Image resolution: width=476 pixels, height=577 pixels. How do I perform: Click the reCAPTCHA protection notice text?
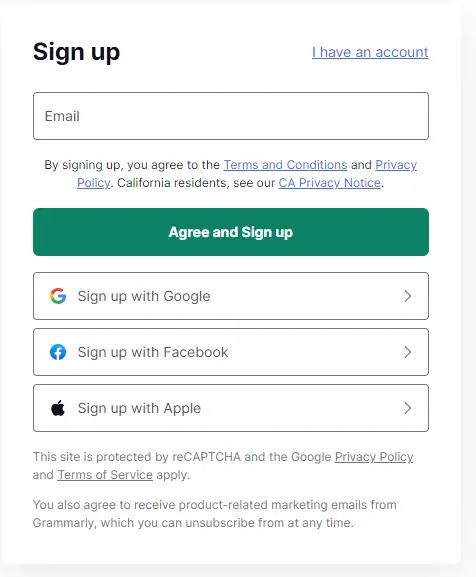tap(223, 466)
